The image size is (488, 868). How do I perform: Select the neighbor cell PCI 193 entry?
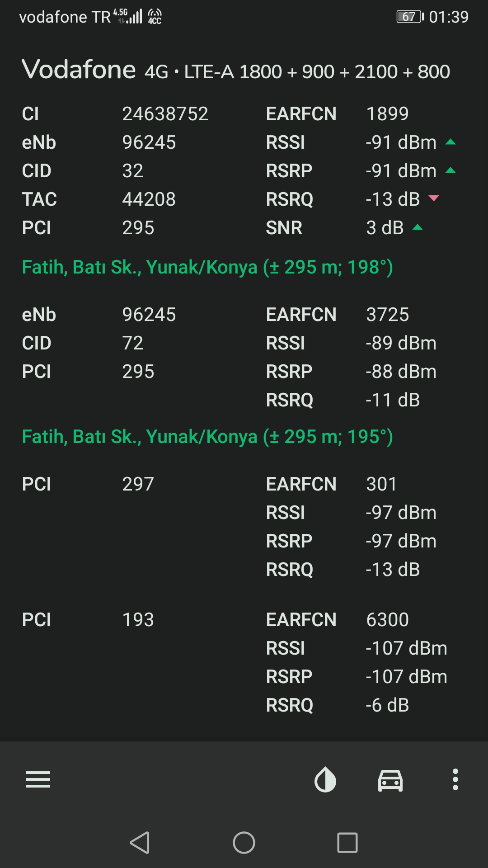coord(244,662)
